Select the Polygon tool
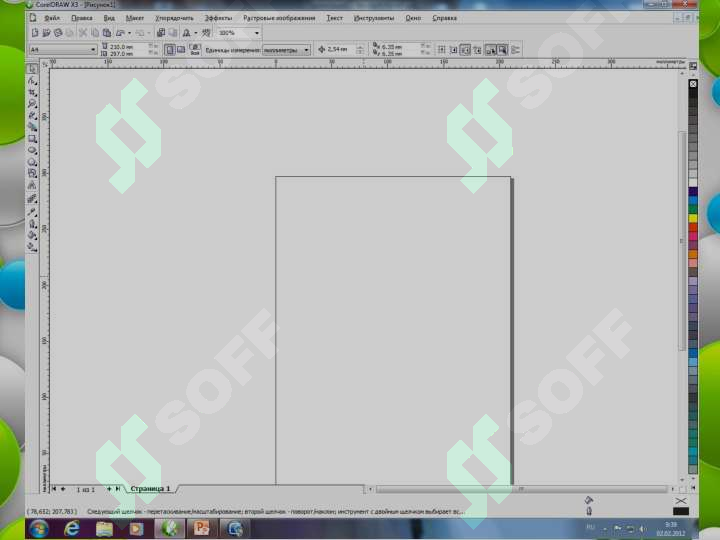This screenshot has width=720, height=540. click(x=32, y=162)
